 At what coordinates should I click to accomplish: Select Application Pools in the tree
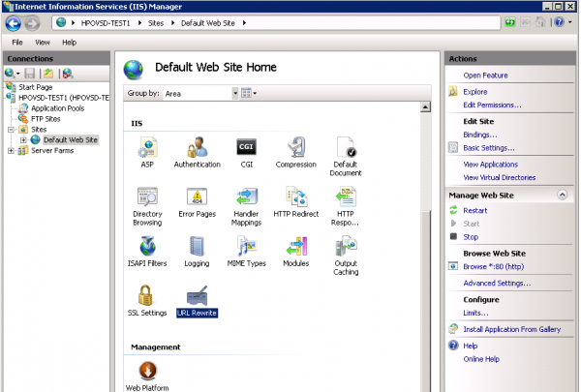tap(57, 108)
